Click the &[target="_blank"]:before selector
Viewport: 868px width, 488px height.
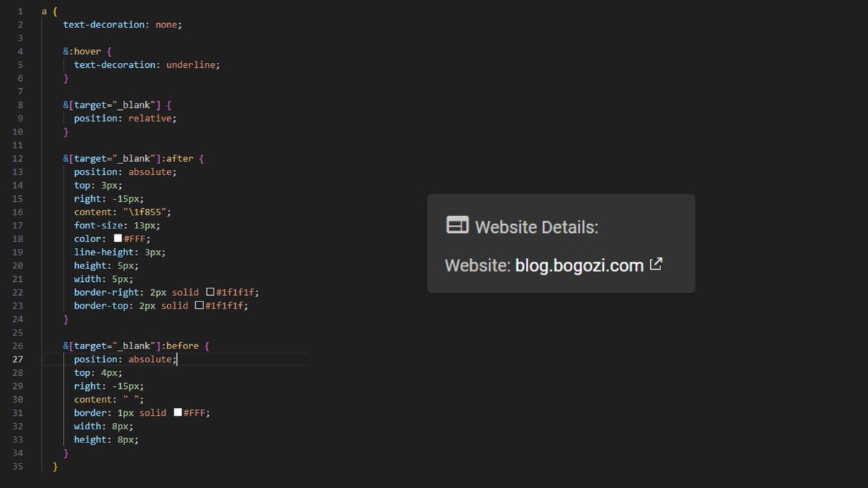point(130,345)
